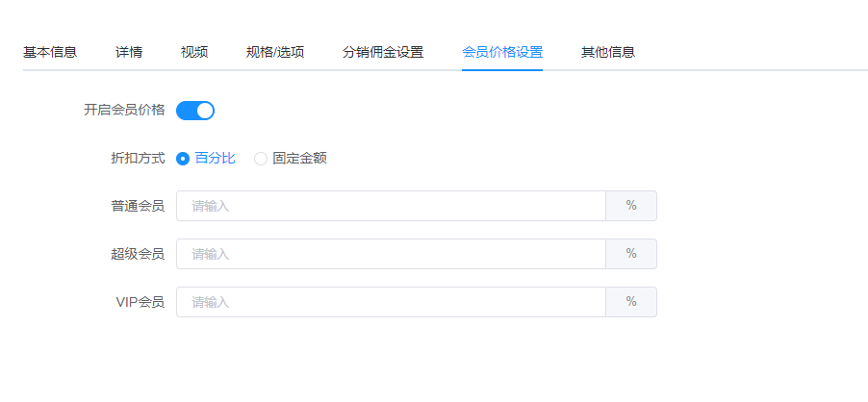Click the % suffix of VIP会员 field

click(631, 302)
